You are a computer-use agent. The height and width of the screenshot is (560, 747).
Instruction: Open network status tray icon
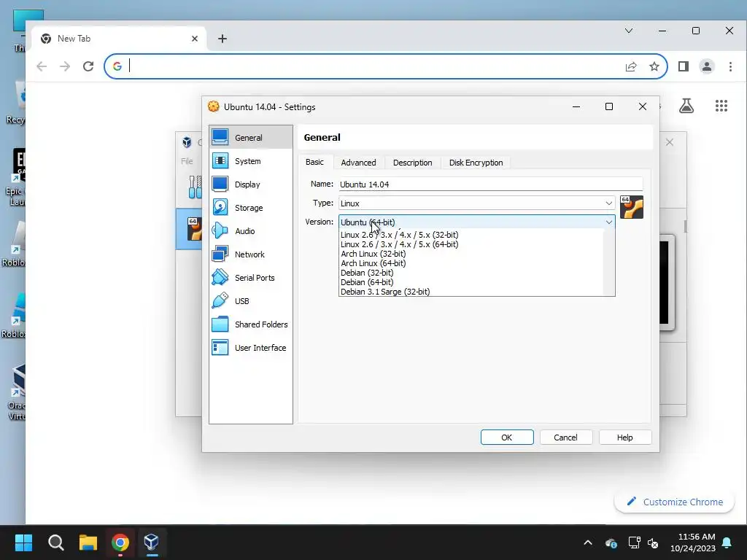click(x=634, y=542)
